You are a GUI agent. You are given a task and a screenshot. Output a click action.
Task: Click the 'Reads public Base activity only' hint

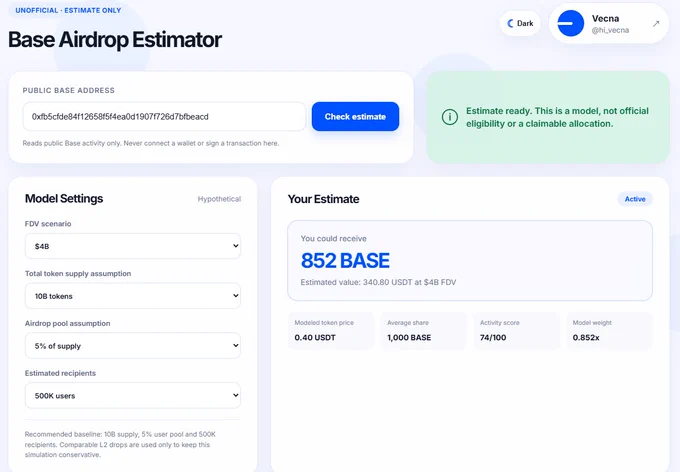click(x=151, y=143)
